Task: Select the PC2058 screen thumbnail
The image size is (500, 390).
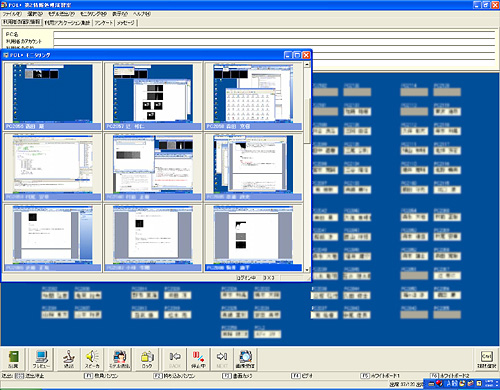Action: [253, 96]
